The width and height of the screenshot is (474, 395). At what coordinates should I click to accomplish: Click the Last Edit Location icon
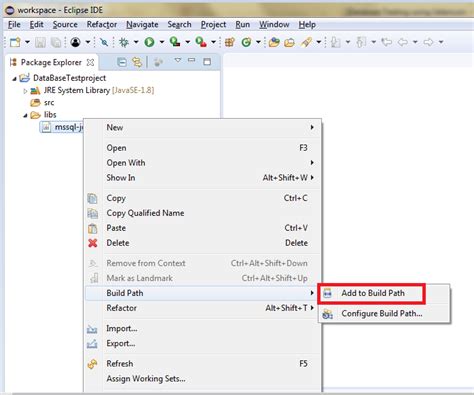click(387, 42)
